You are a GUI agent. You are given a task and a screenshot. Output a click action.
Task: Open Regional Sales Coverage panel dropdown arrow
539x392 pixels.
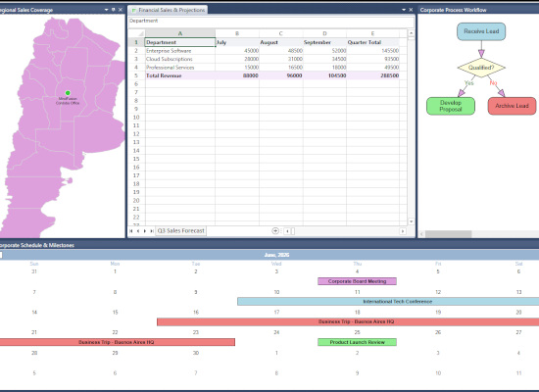tap(106, 10)
